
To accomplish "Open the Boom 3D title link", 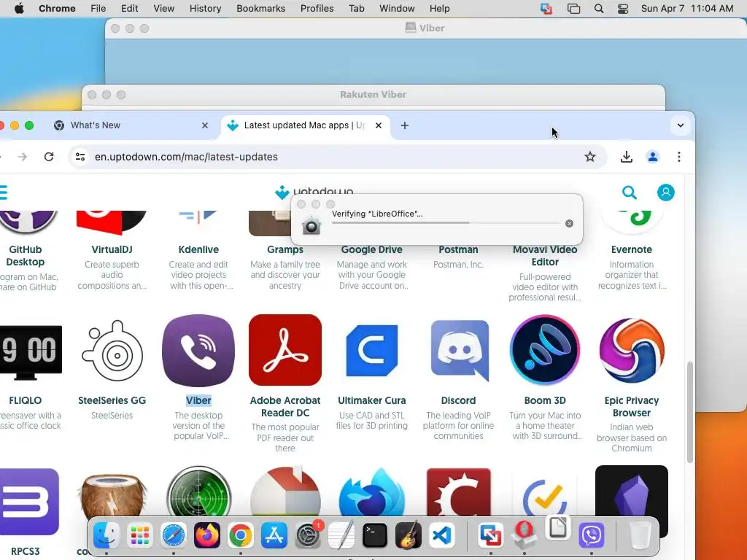I will coord(545,400).
